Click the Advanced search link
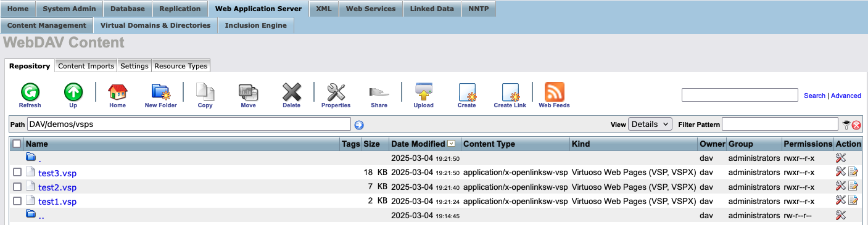 846,96
